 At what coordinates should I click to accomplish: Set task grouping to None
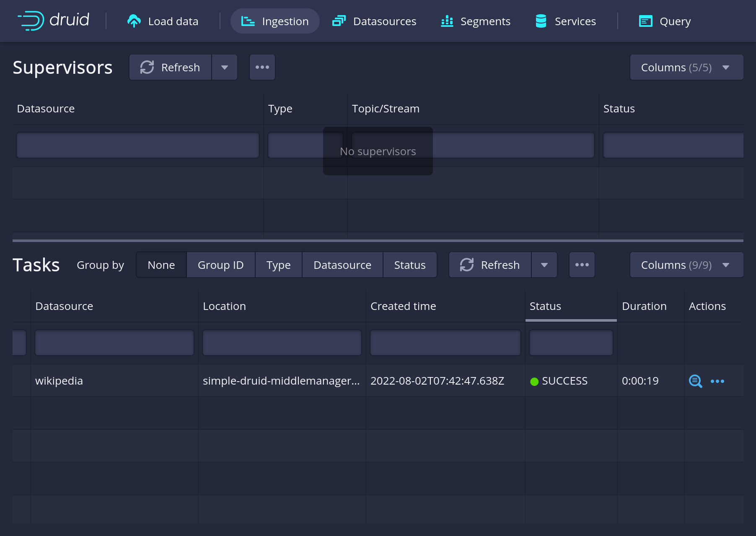[161, 265]
